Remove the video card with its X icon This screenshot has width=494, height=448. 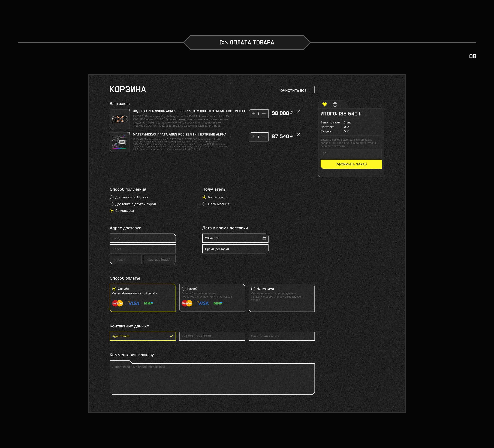tap(299, 111)
